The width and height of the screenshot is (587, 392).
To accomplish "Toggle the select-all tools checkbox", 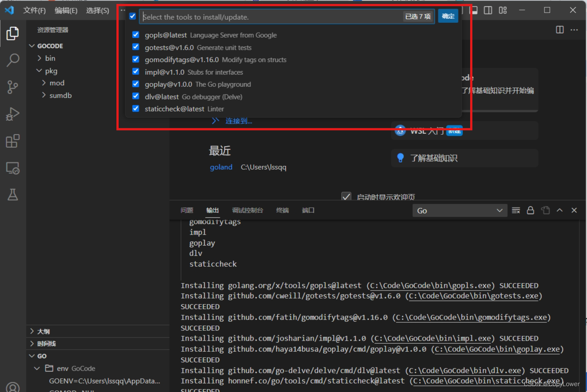I will coord(133,16).
